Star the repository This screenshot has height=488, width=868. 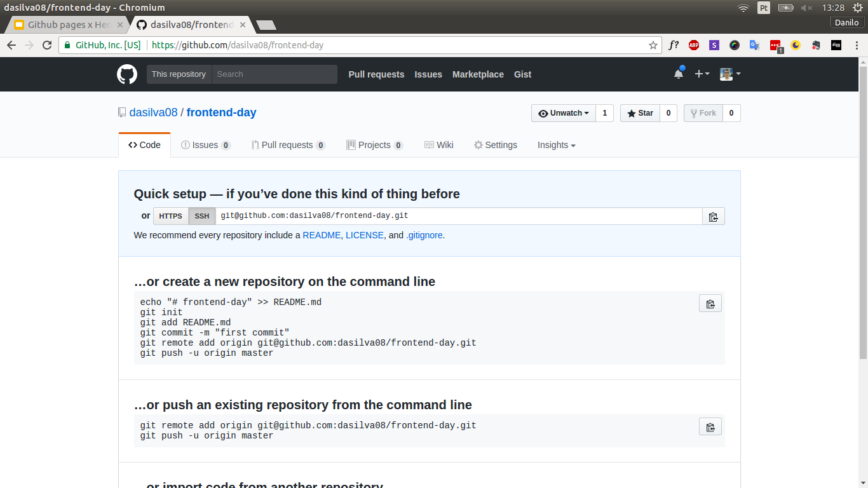pyautogui.click(x=640, y=113)
